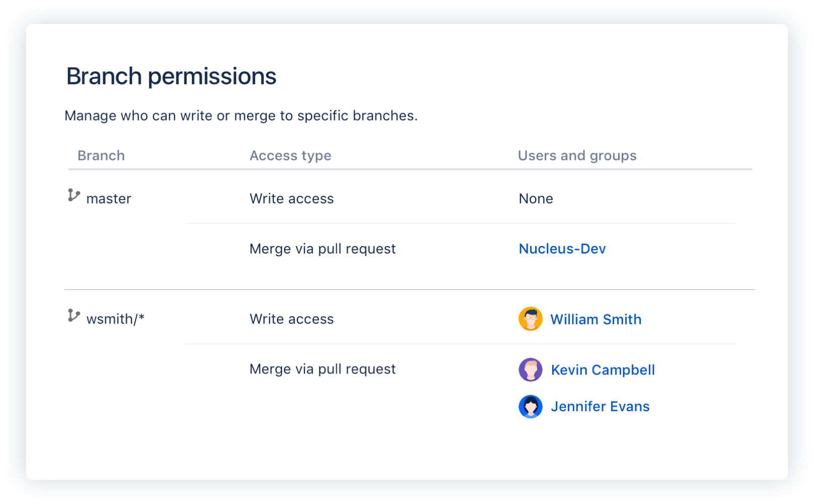Click the Access type column header

click(x=290, y=156)
